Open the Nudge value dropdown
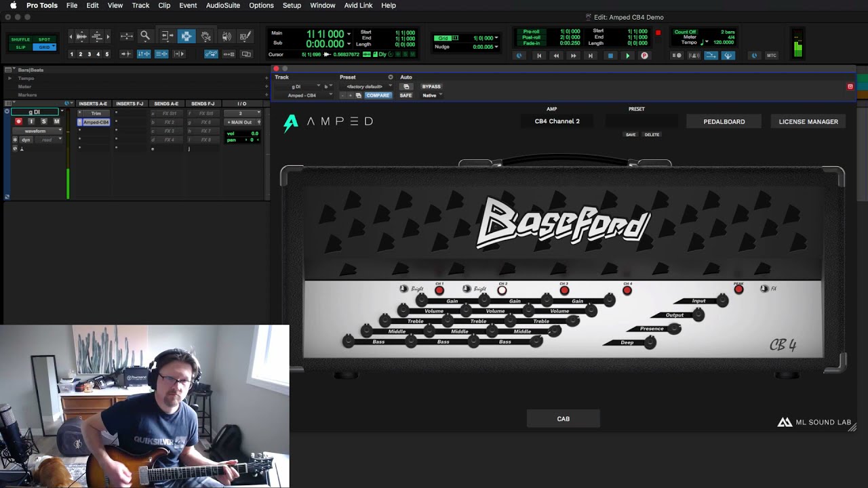 (x=496, y=47)
